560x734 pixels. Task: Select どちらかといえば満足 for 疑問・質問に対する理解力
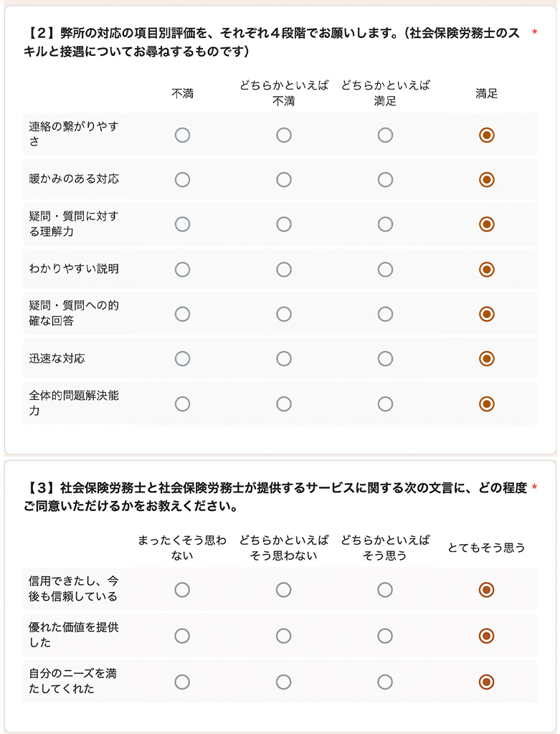(385, 224)
